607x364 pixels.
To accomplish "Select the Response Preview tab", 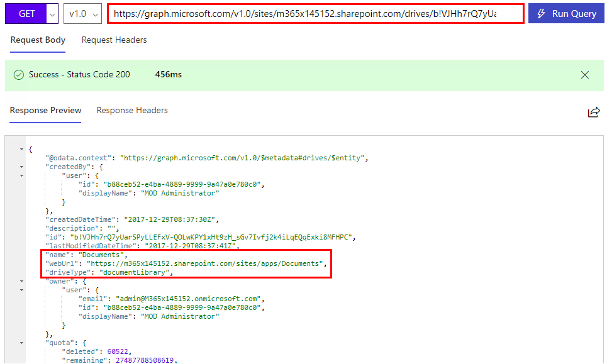I will (x=45, y=110).
